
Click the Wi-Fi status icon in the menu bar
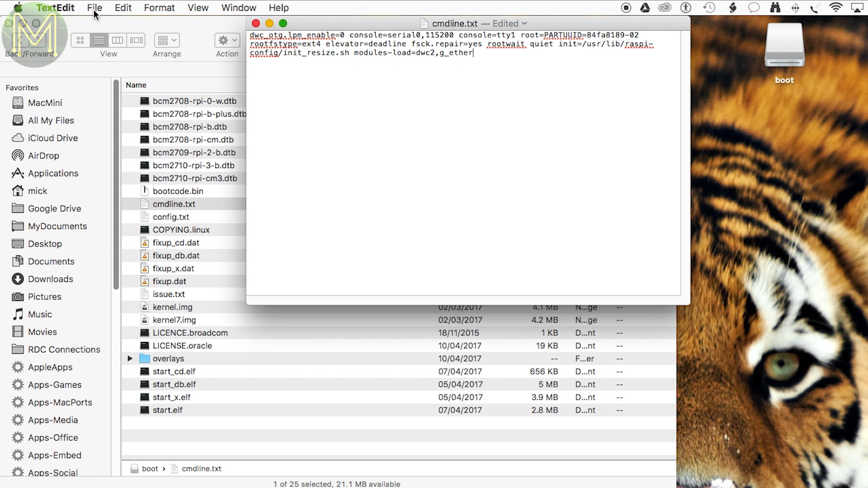point(835,8)
